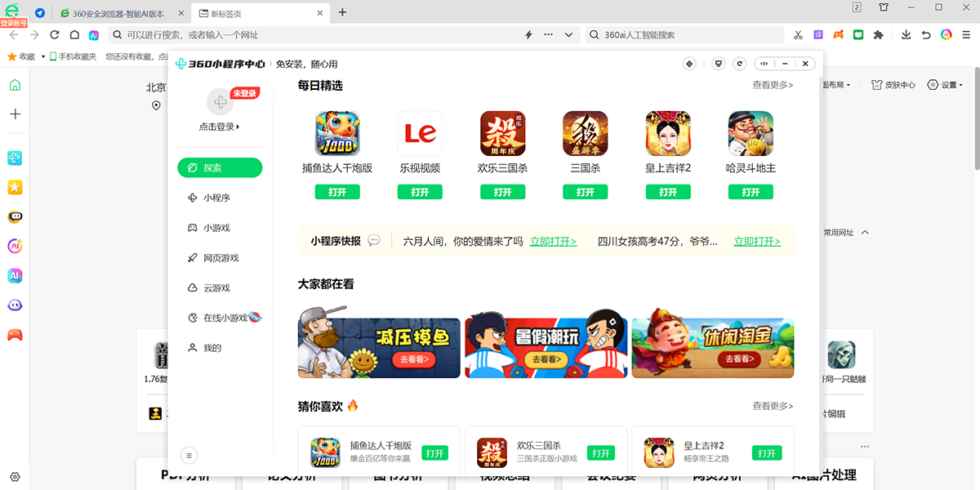Viewport: 980px width, 490px height.
Task: Click the yellow star favorites icon in sidebar
Action: tap(14, 187)
